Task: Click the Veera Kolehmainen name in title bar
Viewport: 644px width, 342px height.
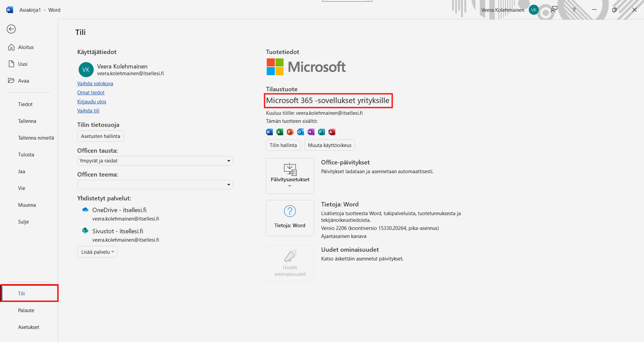Action: (503, 10)
